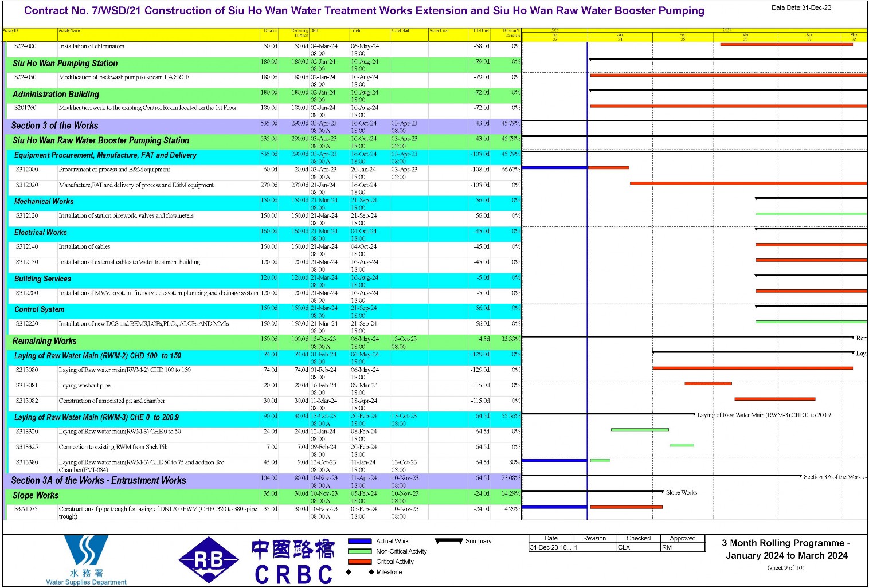This screenshot has height=588, width=869.
Task: Click the blue Actual Work legend swatch
Action: 359,541
